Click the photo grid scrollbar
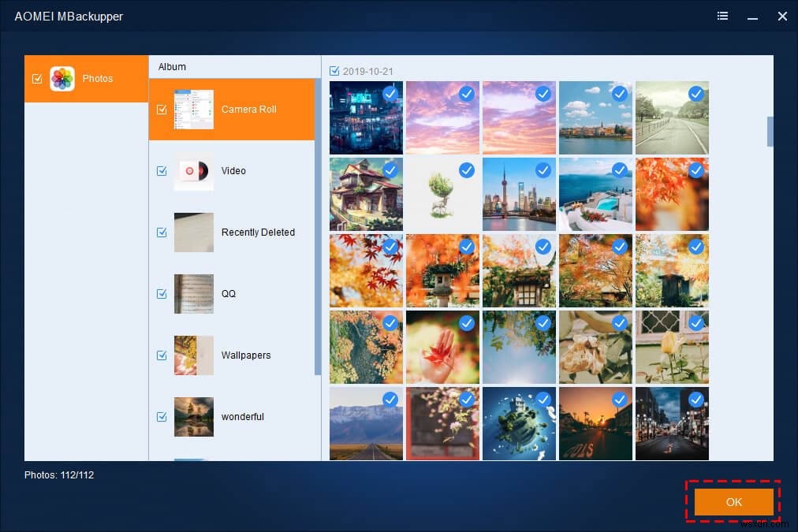Image resolution: width=798 pixels, height=532 pixels. point(769,132)
